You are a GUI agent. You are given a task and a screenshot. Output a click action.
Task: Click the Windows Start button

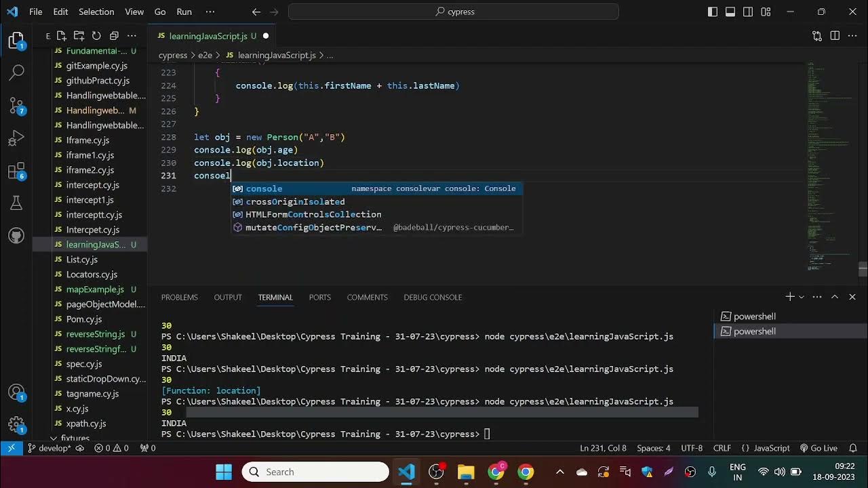(224, 472)
